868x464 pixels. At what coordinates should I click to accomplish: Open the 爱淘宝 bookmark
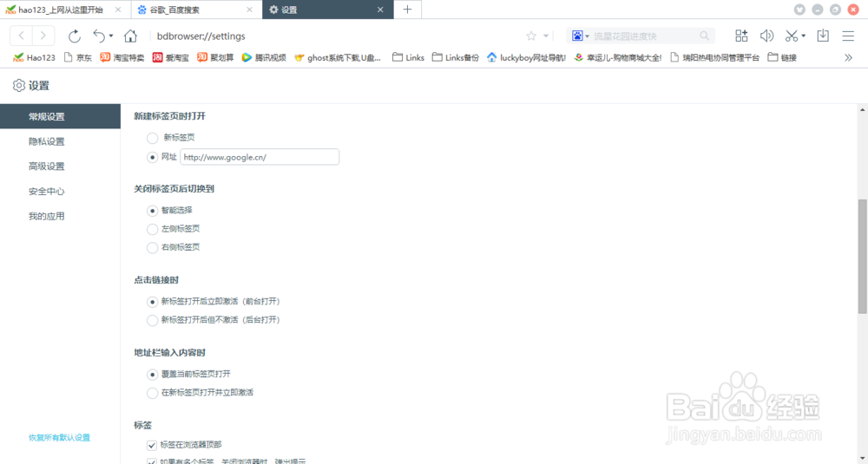[x=171, y=57]
